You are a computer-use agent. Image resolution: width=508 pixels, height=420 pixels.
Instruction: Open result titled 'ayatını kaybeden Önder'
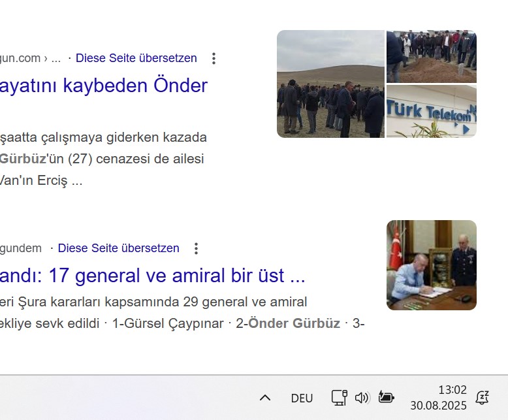tap(104, 86)
